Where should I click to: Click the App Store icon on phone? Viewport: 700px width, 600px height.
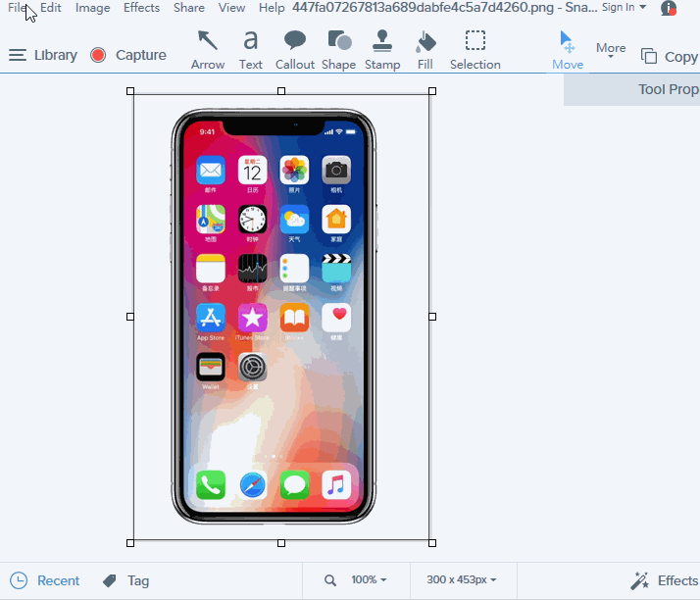pos(211,318)
